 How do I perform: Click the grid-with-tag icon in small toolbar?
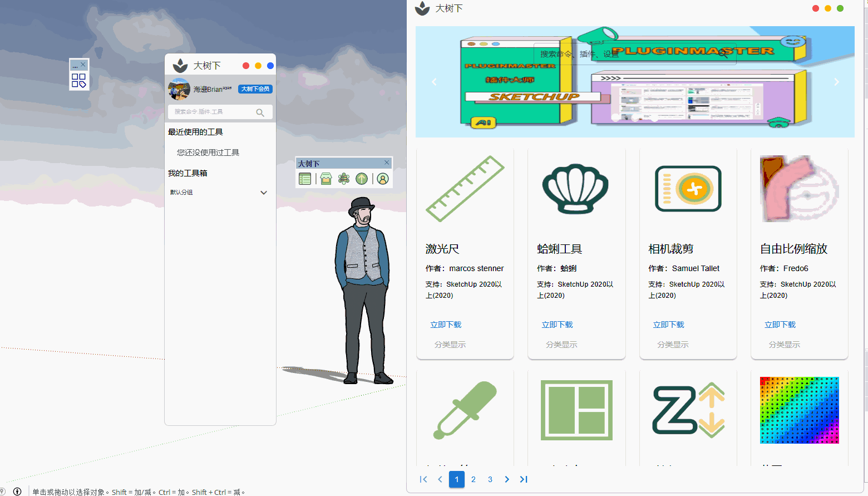pyautogui.click(x=78, y=81)
